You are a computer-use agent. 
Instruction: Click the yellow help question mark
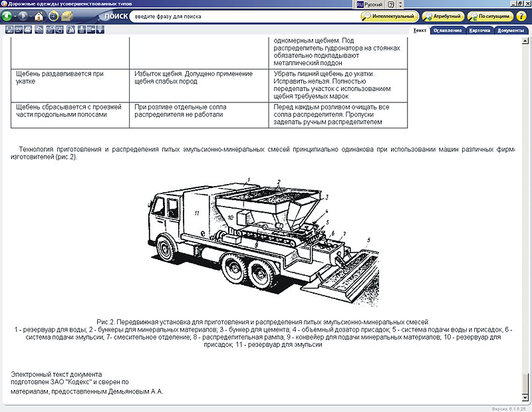coord(521,16)
